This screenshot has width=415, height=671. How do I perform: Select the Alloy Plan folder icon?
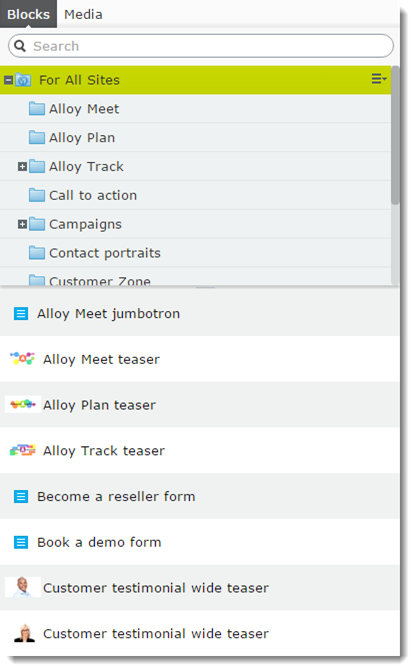(x=37, y=137)
